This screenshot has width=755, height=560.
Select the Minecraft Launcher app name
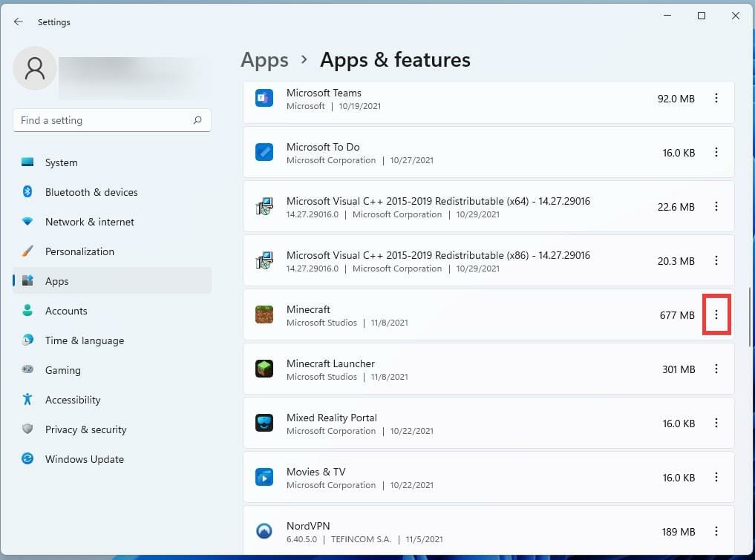[330, 363]
